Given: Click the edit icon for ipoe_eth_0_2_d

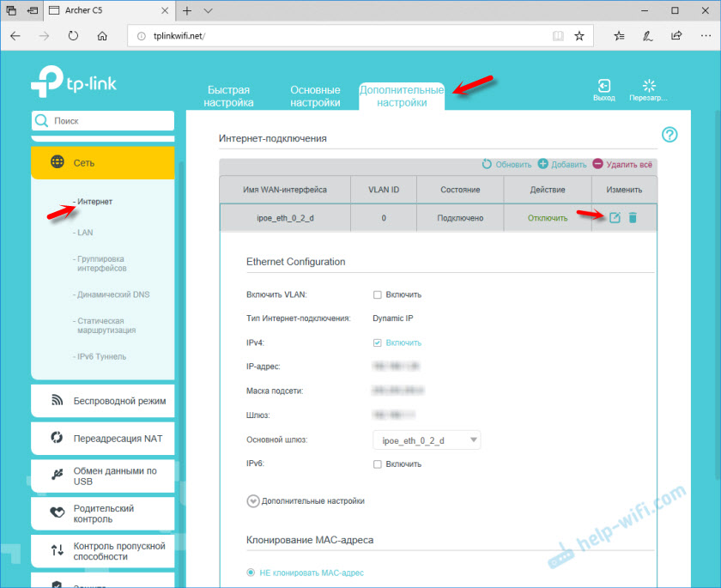Looking at the screenshot, I should [x=615, y=218].
